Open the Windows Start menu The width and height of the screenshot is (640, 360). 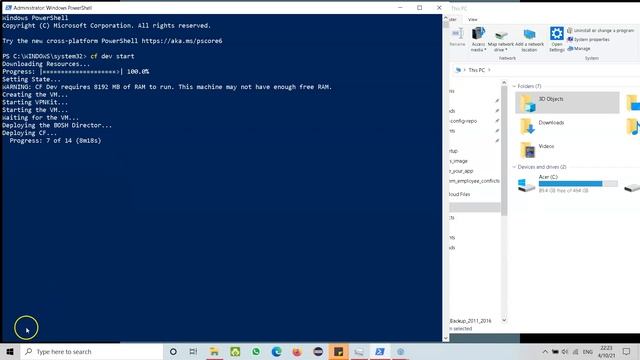click(10, 351)
